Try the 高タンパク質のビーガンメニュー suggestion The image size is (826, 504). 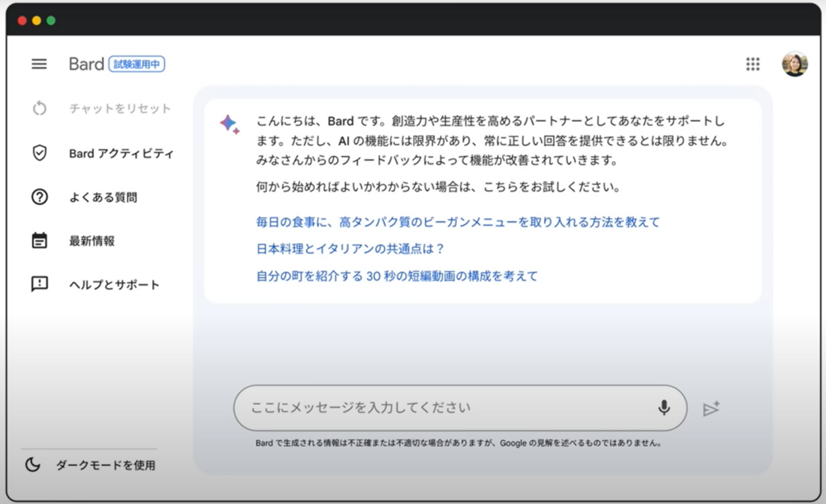(458, 222)
